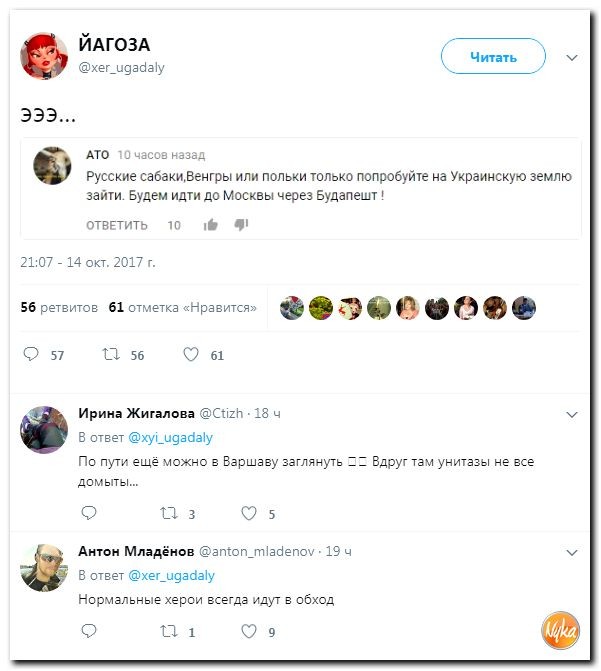Image resolution: width=601 pixels, height=671 pixels.
Task: Reply to Антон Младёнов's comment
Action: 89,631
